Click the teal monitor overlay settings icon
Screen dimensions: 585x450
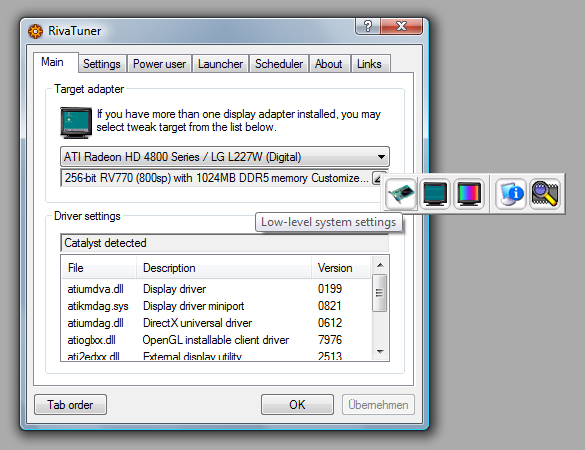[435, 194]
